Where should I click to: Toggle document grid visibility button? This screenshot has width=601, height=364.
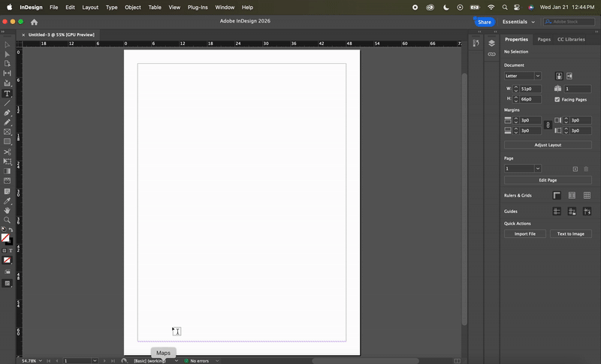tap(587, 196)
